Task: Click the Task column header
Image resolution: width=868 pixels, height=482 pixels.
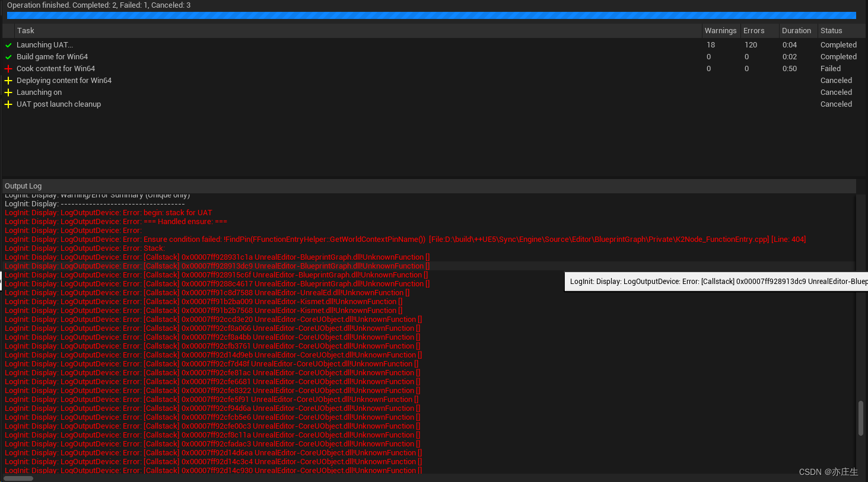Action: click(x=26, y=30)
